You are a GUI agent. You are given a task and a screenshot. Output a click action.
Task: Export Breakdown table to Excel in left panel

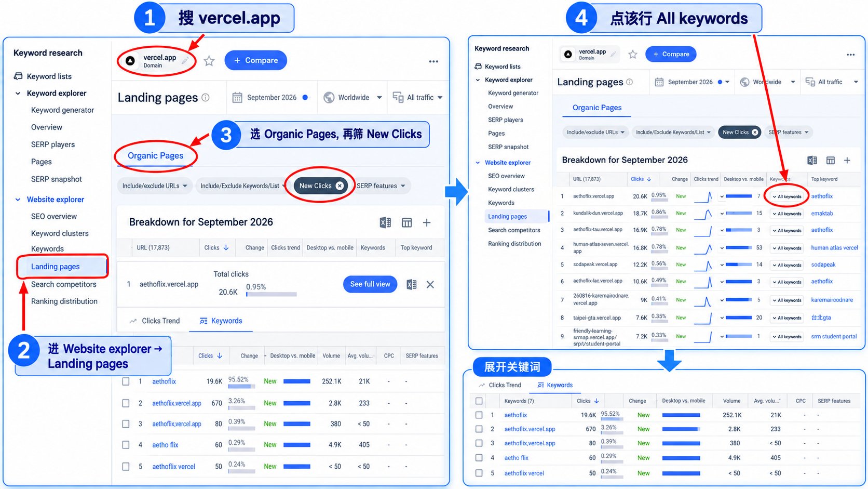385,222
